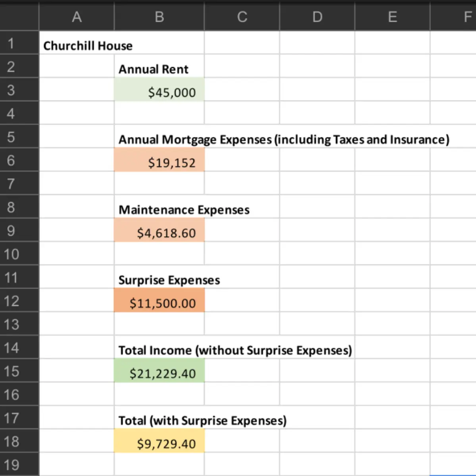Select column header C
The width and height of the screenshot is (476, 476).
(242, 17)
